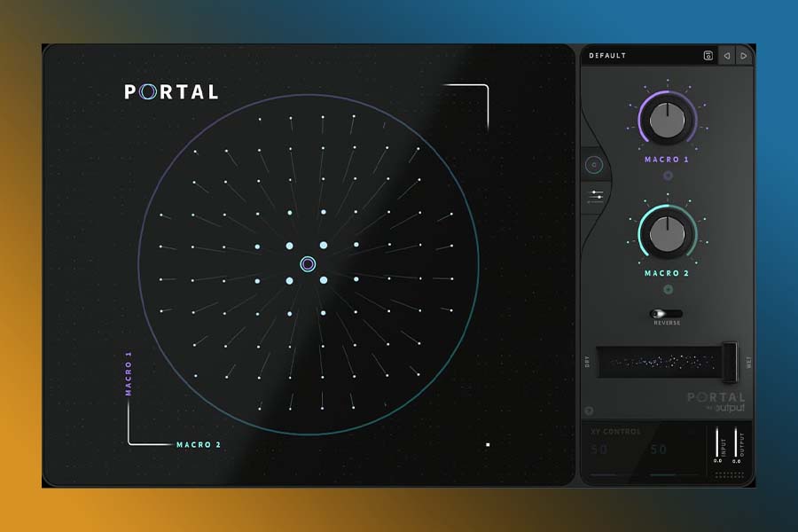Click the Input level meter fader
Screen dimensions: 798x532
[717, 442]
